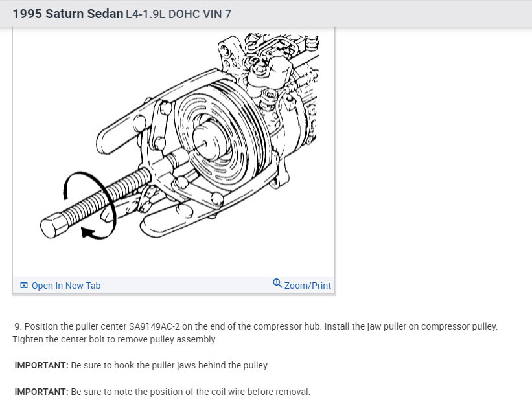Click the gray header bar at the top

click(266, 14)
